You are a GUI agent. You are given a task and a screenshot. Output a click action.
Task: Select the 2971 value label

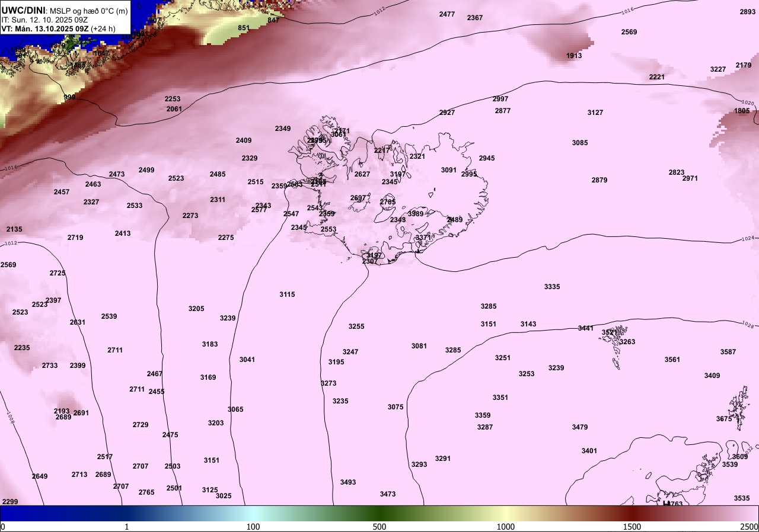coord(690,178)
